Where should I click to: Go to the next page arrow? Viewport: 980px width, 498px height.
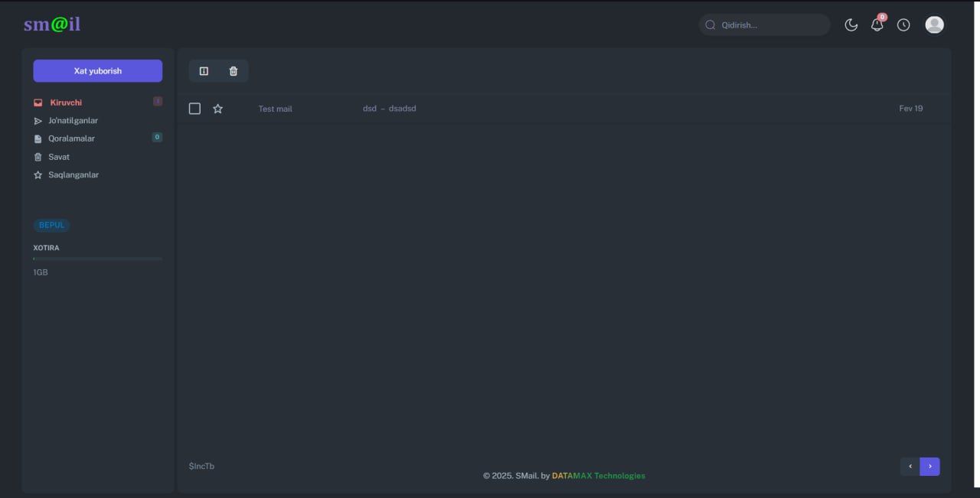(x=929, y=467)
